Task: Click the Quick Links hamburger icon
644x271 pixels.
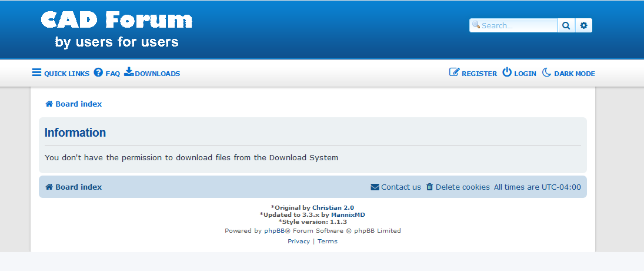Action: click(36, 72)
